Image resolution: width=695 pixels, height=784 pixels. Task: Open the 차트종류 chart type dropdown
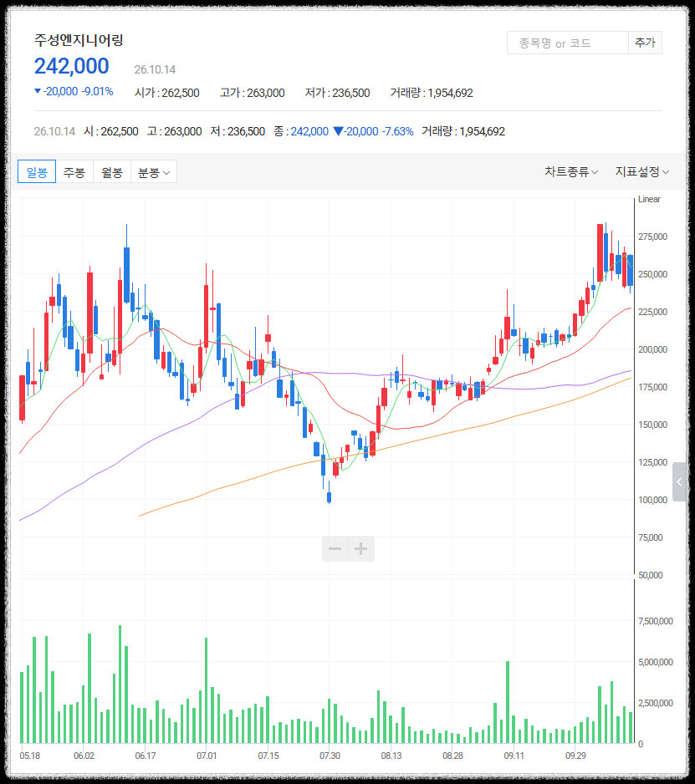pyautogui.click(x=571, y=171)
